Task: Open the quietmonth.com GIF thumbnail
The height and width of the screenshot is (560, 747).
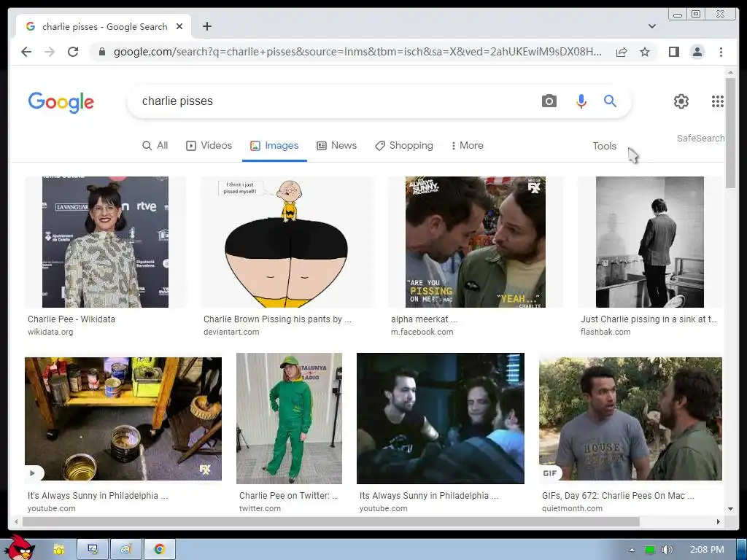Action: pos(630,419)
